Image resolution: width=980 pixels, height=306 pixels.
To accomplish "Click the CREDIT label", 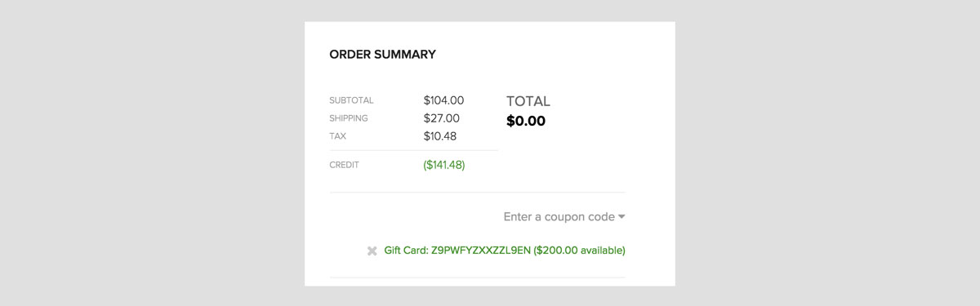I will pos(344,165).
